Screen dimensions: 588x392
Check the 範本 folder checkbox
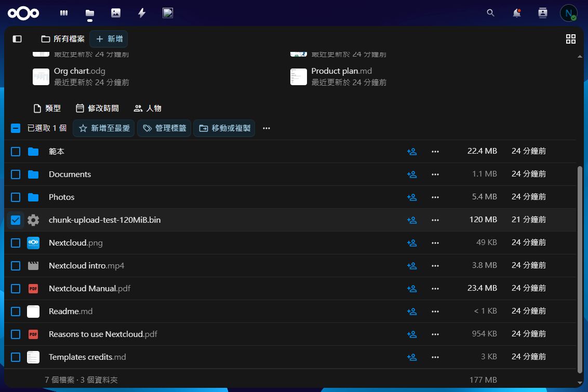[16, 152]
